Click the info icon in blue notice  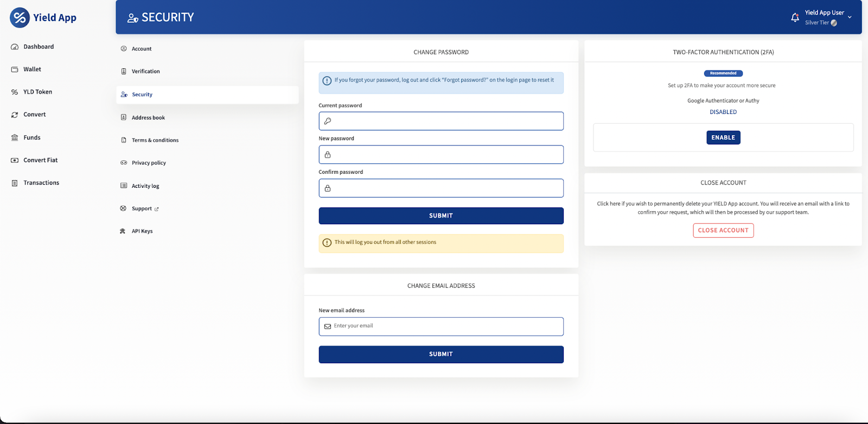(x=327, y=81)
